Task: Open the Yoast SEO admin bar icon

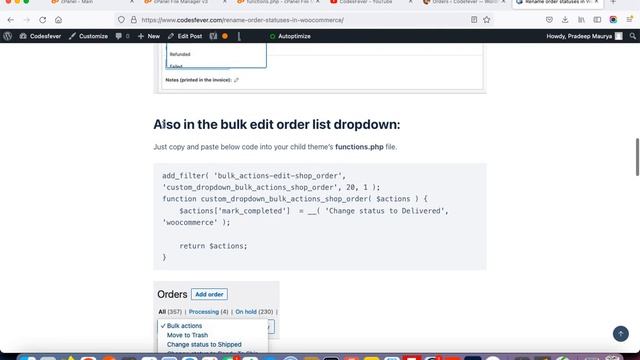Action: coord(213,36)
